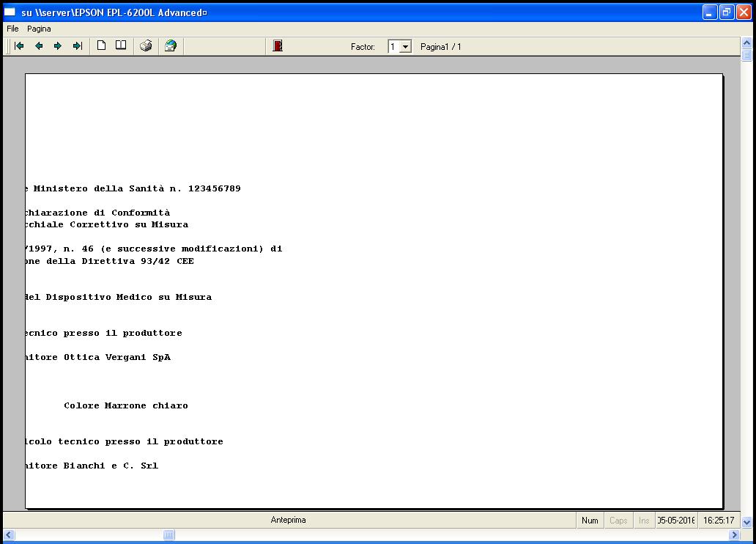Click the 'Ottica Vergani SpA' line
Viewport: 756px width, 544px height.
pyautogui.click(x=117, y=357)
